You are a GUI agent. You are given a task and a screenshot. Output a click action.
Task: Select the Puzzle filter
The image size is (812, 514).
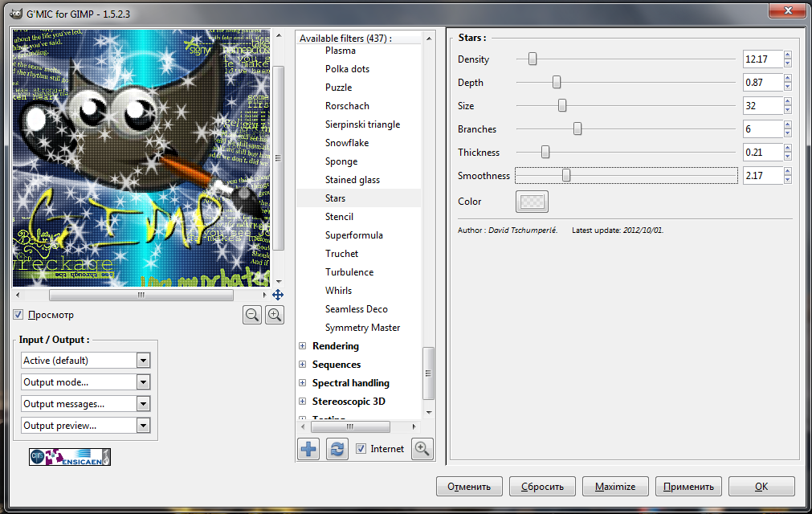click(x=338, y=88)
